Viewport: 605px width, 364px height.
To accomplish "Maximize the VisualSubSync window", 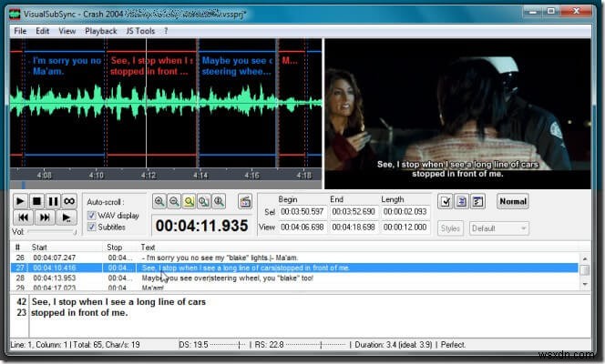I will (551, 11).
